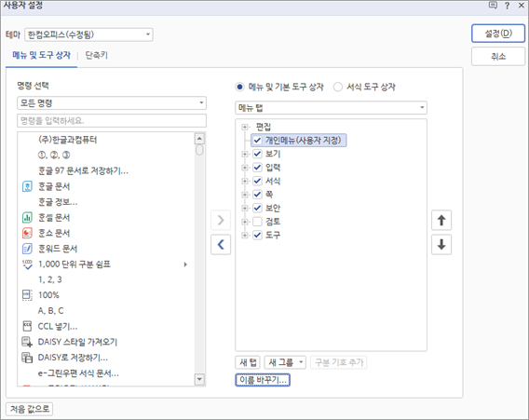Click the CCL 넣기 icon
Image resolution: width=529 pixels, height=420 pixels.
27,326
